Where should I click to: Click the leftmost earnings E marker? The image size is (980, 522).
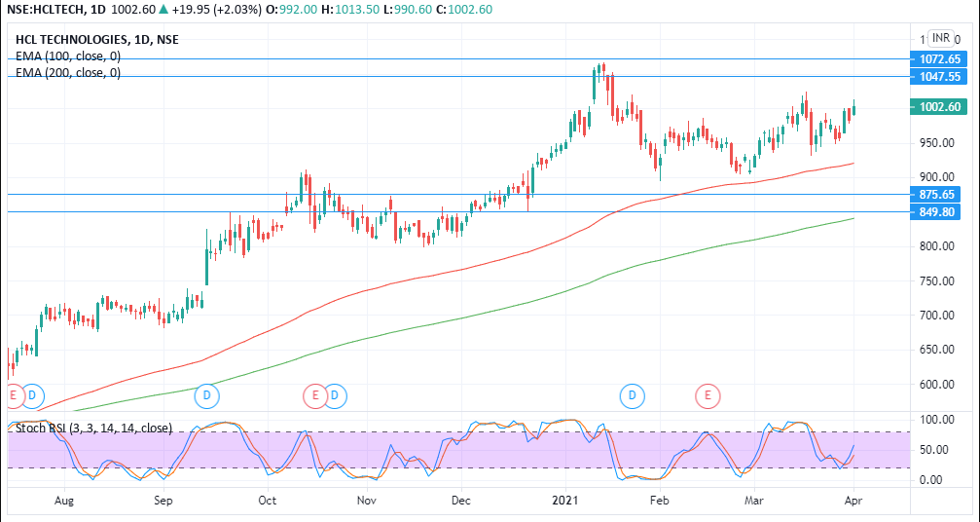(13, 395)
